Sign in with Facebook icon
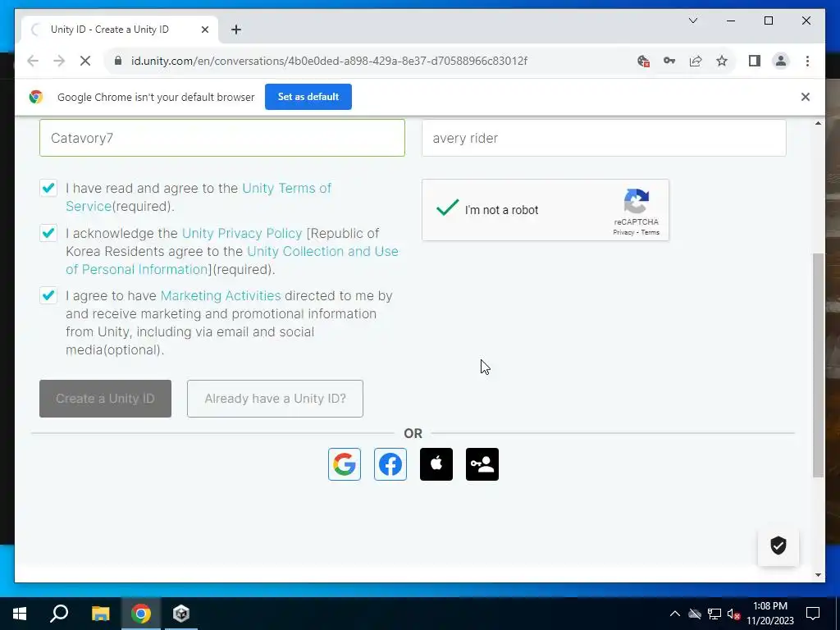 390,464
